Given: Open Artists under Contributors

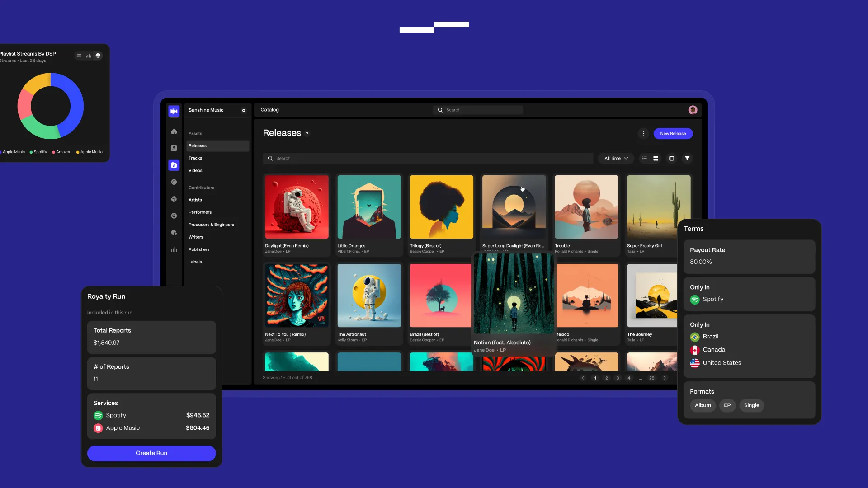Looking at the screenshot, I should (x=195, y=200).
